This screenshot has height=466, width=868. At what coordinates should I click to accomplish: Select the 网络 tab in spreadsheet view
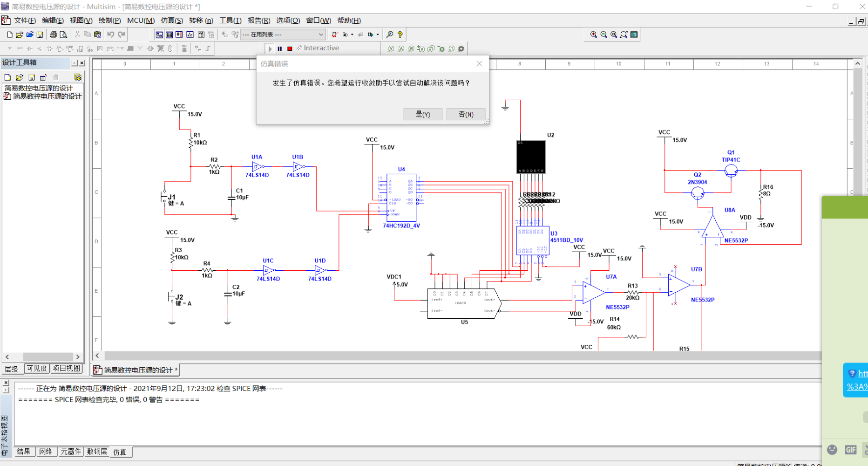click(x=46, y=452)
